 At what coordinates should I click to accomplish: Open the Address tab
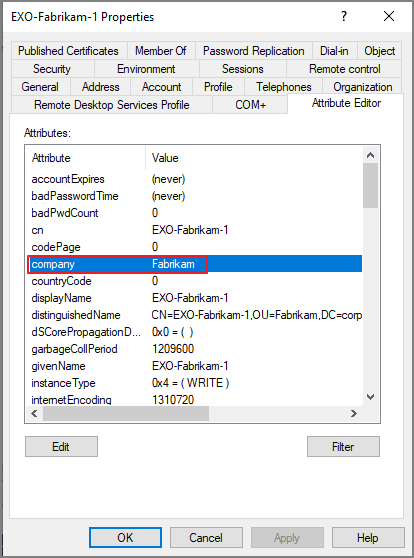[x=101, y=87]
